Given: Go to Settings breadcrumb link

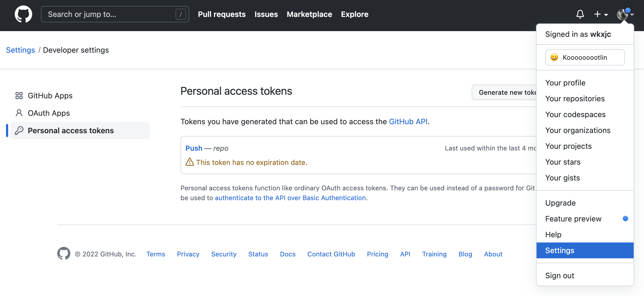Looking at the screenshot, I should click(20, 50).
